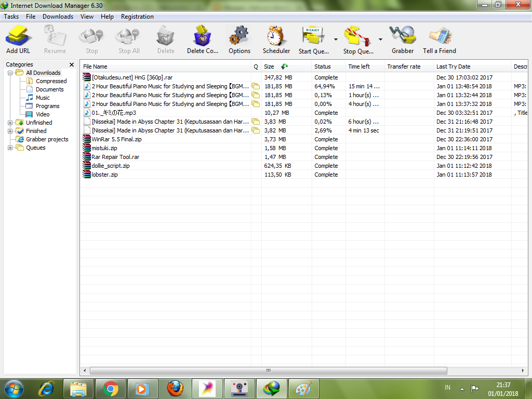Select the dollie_script.zip row
Viewport: 532px width, 399px height.
point(304,166)
